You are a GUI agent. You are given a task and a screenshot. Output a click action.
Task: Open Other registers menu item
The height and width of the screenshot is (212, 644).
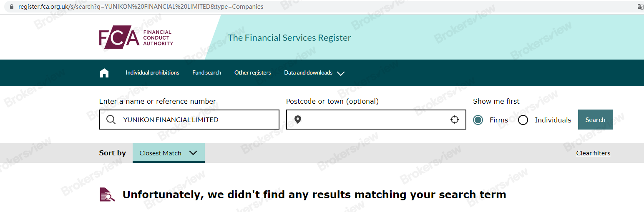point(252,73)
